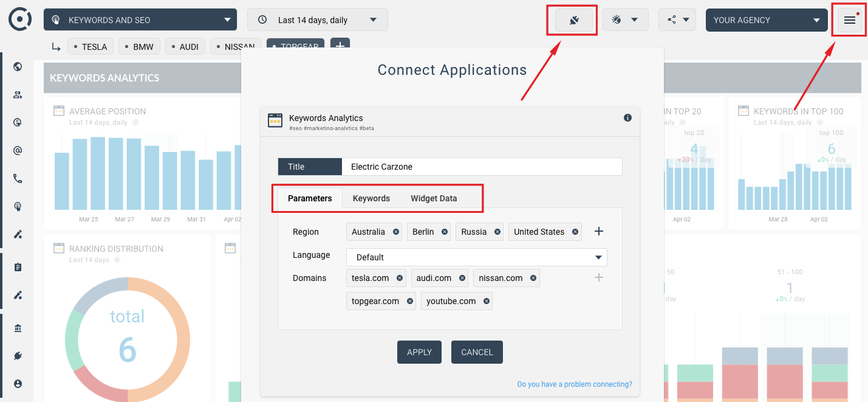Viewport: 868px width, 402px height.
Task: Click the CANCEL button
Action: pyautogui.click(x=477, y=352)
